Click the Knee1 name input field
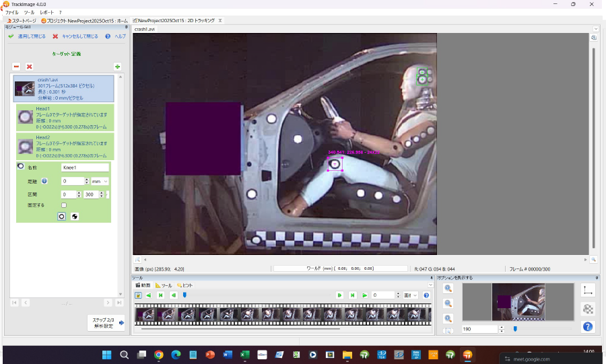This screenshot has height=364, width=606. [85, 168]
